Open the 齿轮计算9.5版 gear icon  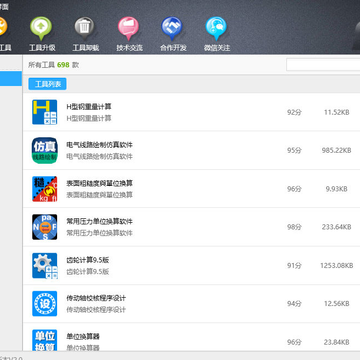point(45,265)
